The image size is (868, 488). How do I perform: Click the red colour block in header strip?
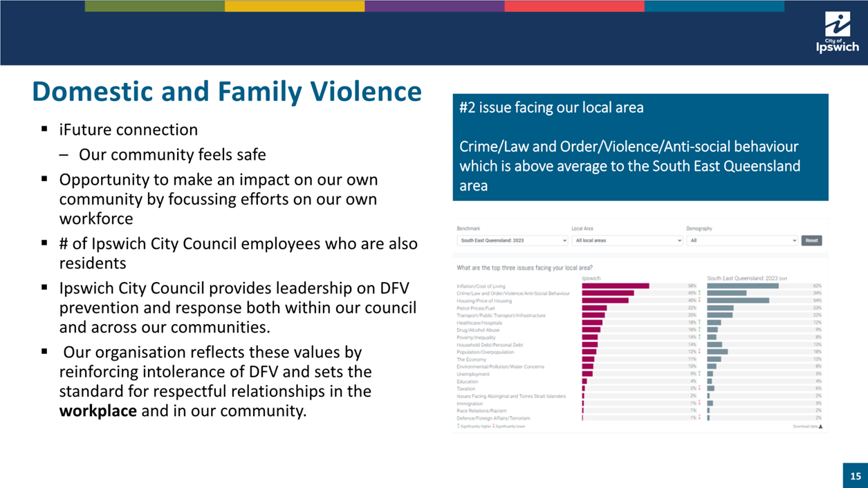tap(574, 6)
